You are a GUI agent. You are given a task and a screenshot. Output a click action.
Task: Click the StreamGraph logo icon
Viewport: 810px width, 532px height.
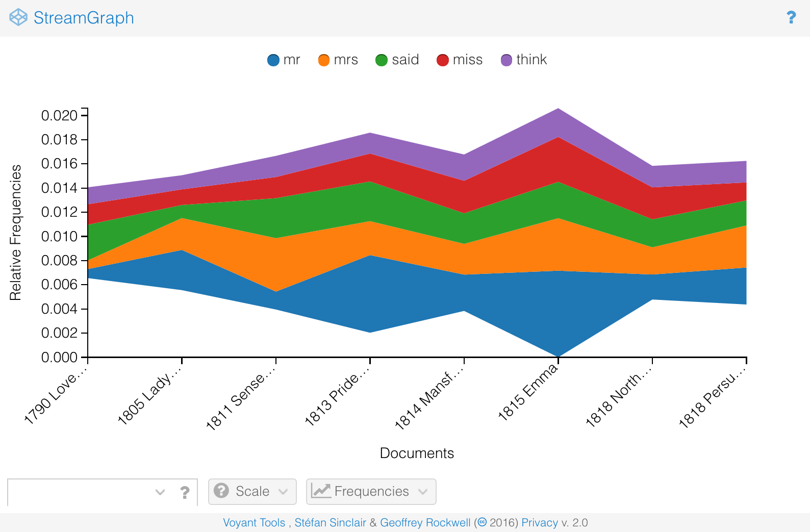[18, 17]
